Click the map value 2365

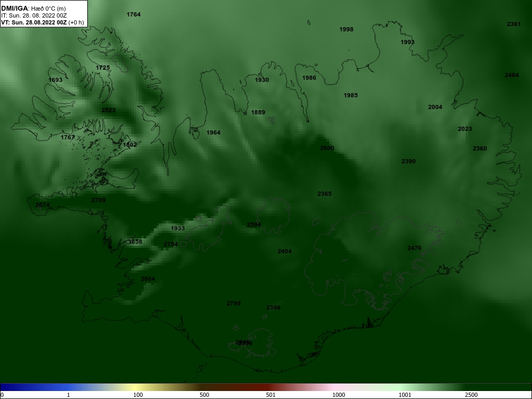[325, 194]
